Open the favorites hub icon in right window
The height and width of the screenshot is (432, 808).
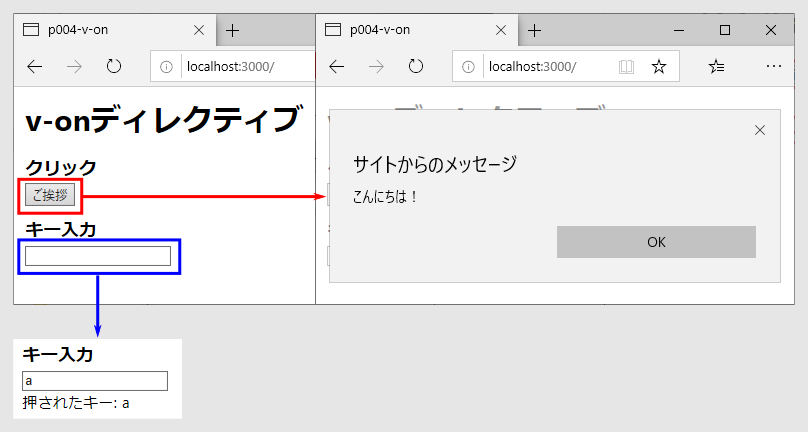(x=716, y=67)
